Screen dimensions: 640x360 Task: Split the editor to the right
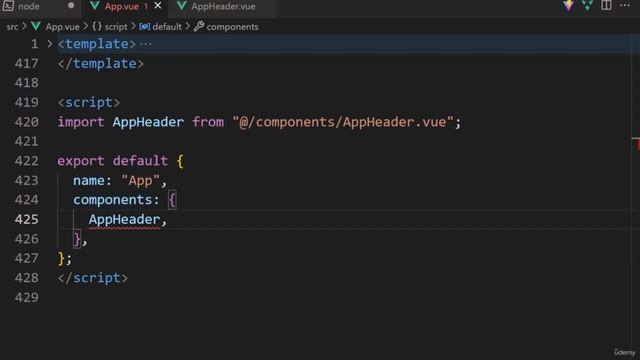point(606,5)
